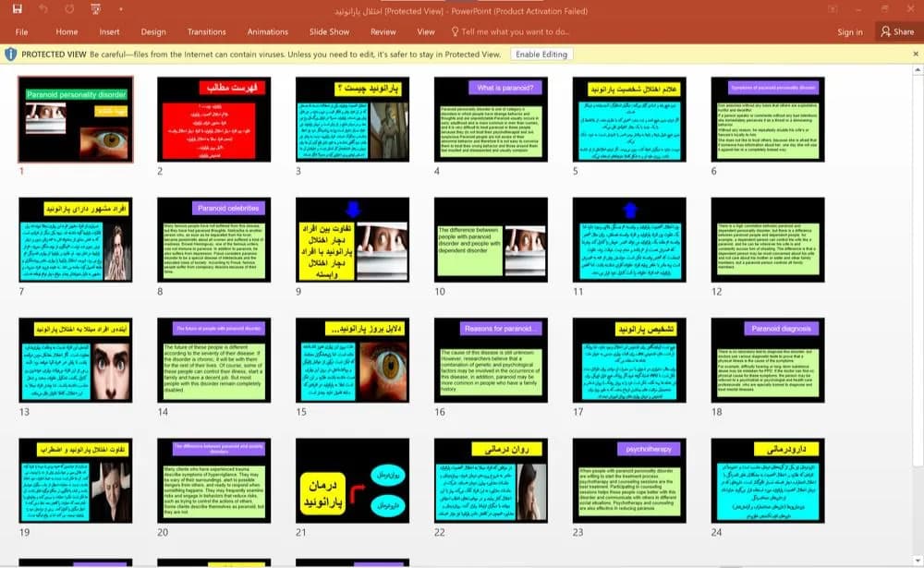Open the Review tab
Viewport: 924px width, 568px height.
pos(383,31)
